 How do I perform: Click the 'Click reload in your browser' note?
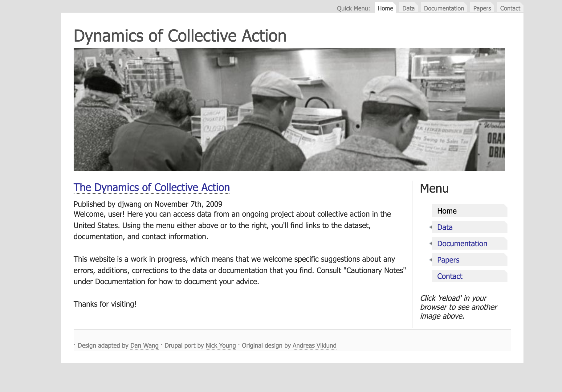click(458, 307)
